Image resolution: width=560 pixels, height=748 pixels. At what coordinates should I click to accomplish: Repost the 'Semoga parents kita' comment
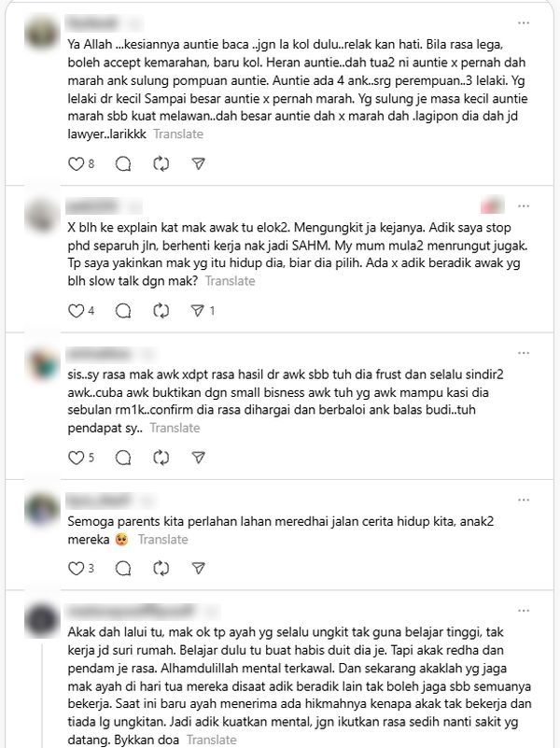click(x=161, y=569)
